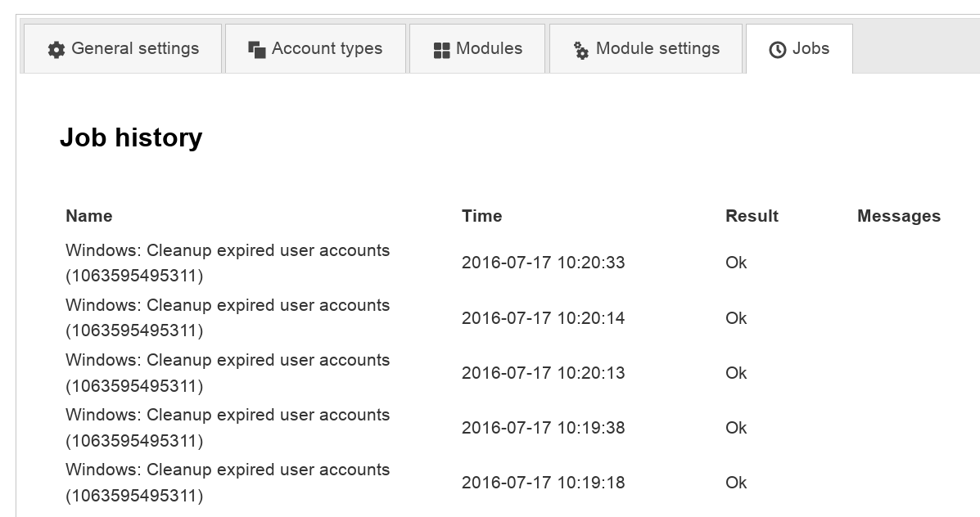Click the Job history heading
The height and width of the screenshot is (517, 980).
point(131,137)
